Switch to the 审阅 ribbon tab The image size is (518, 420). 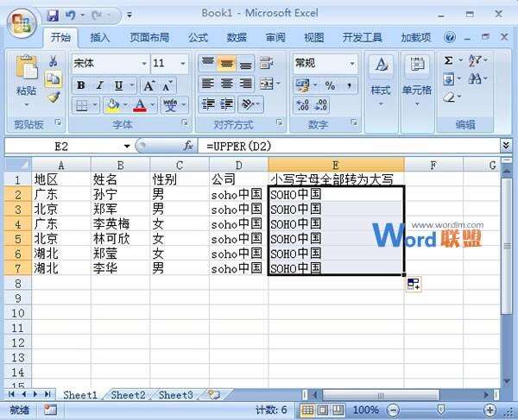pos(275,38)
